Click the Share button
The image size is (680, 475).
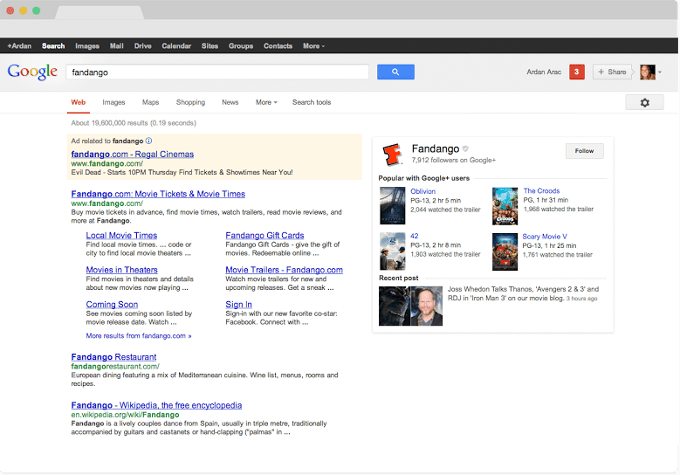(x=612, y=72)
